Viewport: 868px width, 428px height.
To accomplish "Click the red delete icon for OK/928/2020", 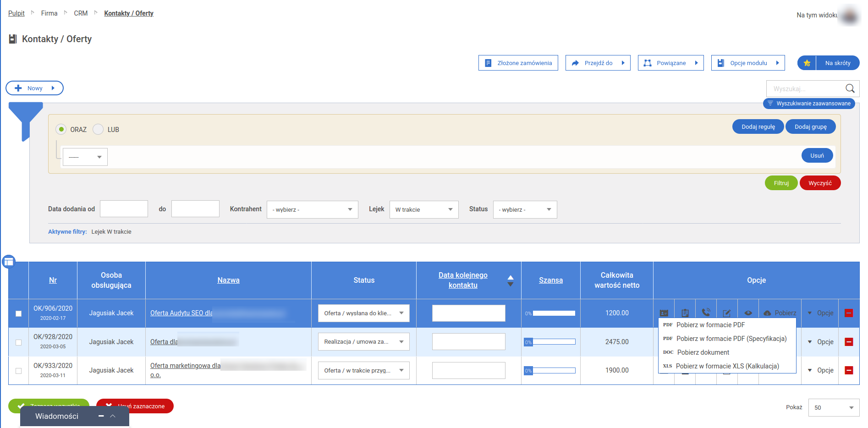I will pos(849,342).
